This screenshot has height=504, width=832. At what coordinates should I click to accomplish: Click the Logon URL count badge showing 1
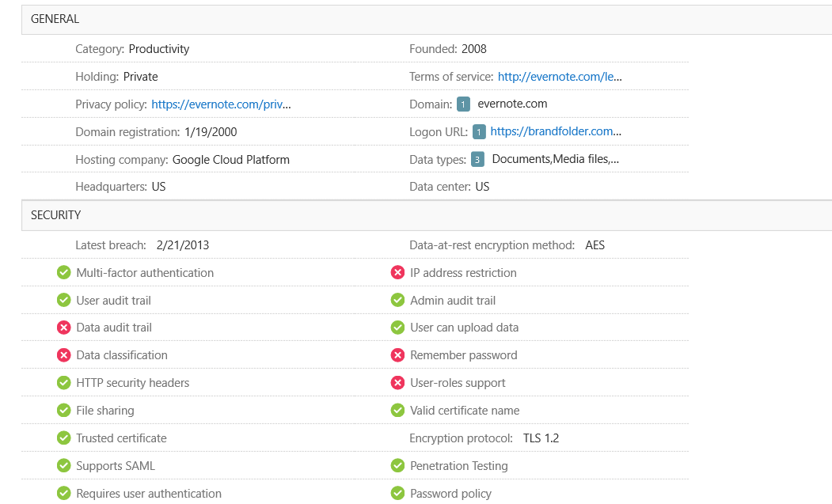[x=479, y=132]
